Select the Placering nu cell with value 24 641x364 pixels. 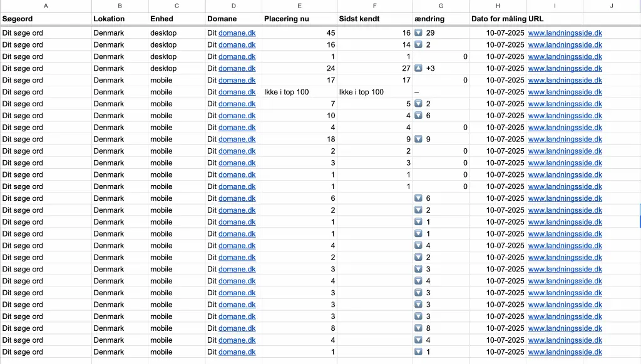pos(299,68)
